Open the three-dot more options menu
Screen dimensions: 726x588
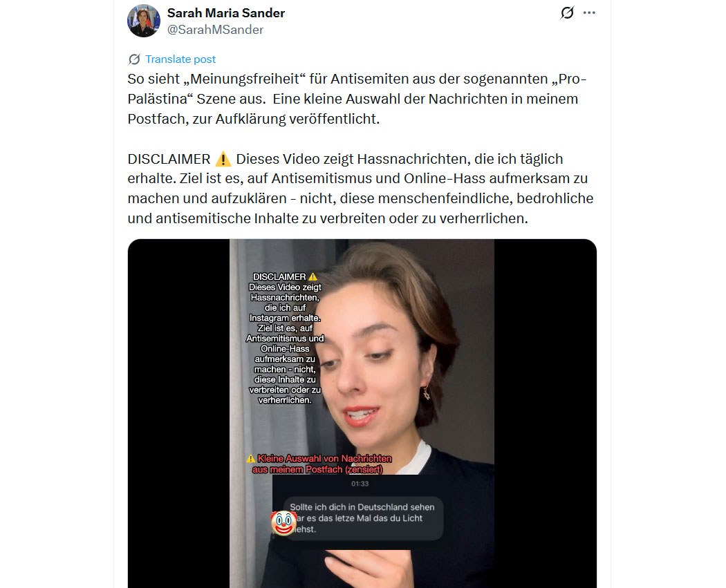(589, 12)
